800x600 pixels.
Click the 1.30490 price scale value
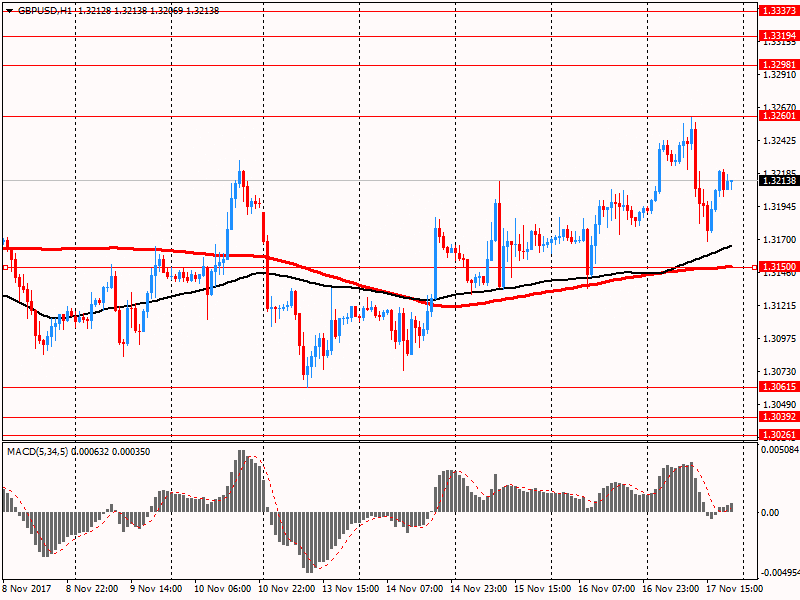tap(780, 405)
